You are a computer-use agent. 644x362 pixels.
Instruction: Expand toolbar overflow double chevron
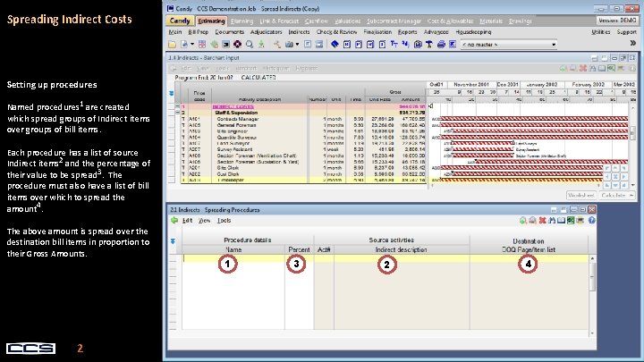633,43
